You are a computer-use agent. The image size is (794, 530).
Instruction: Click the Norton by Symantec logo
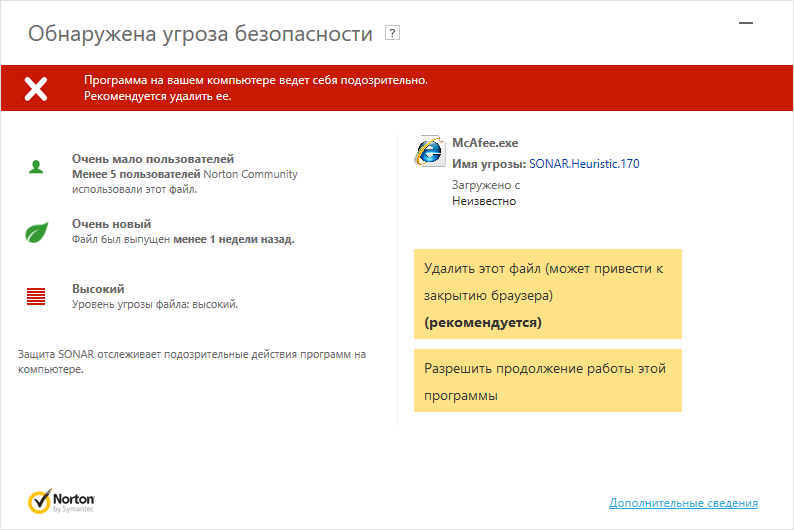click(x=61, y=501)
